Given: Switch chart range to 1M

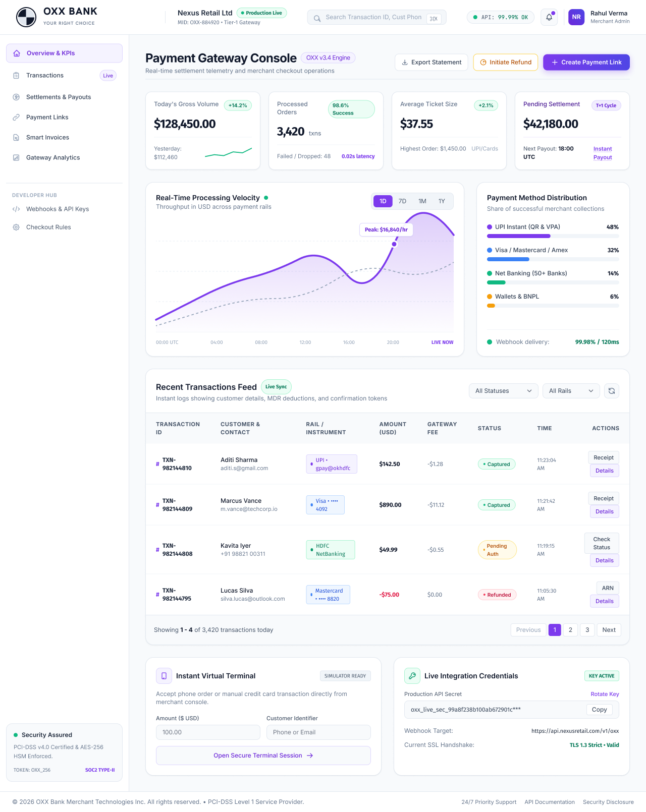Looking at the screenshot, I should coord(422,201).
